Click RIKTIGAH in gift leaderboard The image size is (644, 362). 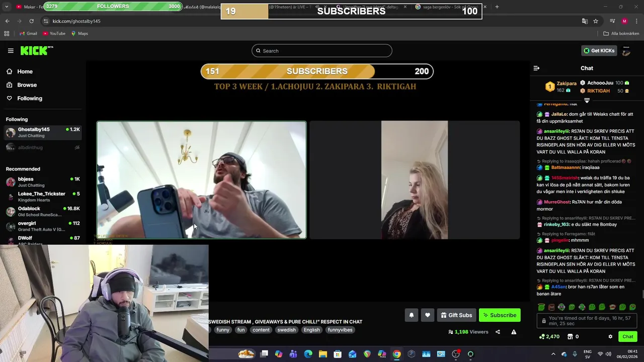pos(598,91)
